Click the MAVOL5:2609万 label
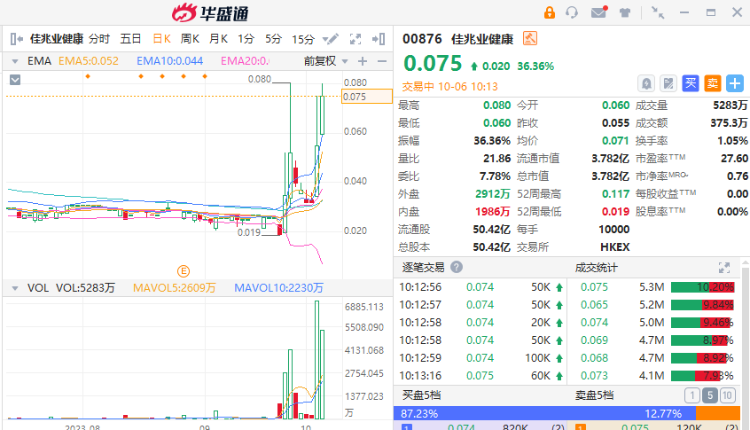 pyautogui.click(x=175, y=288)
